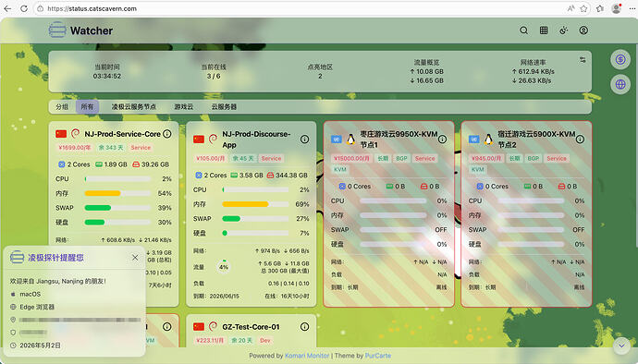Click the browser back button
Image resolution: width=638 pixels, height=364 pixels.
(x=7, y=8)
